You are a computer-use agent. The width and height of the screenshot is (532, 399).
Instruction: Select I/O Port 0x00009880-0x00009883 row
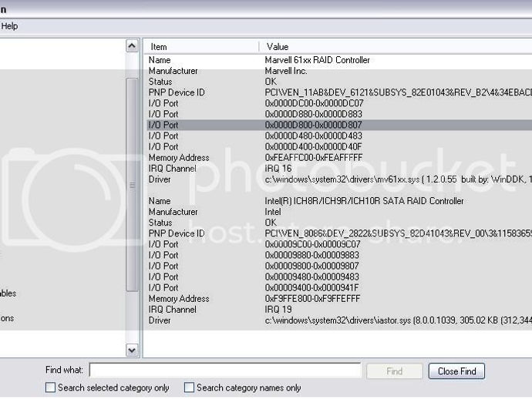tap(339, 255)
